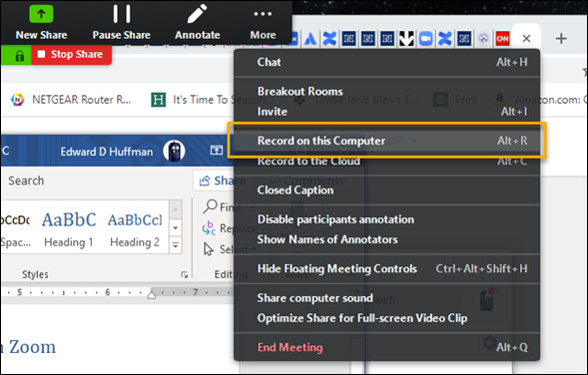Click the Replace icon in Editing group
The height and width of the screenshot is (375, 588).
pos(209,227)
